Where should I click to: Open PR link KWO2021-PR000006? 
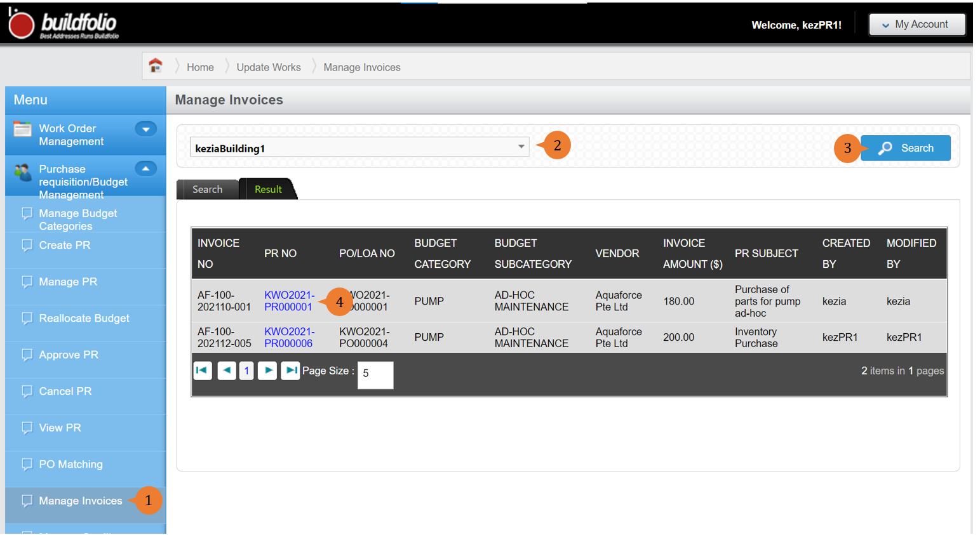(290, 338)
